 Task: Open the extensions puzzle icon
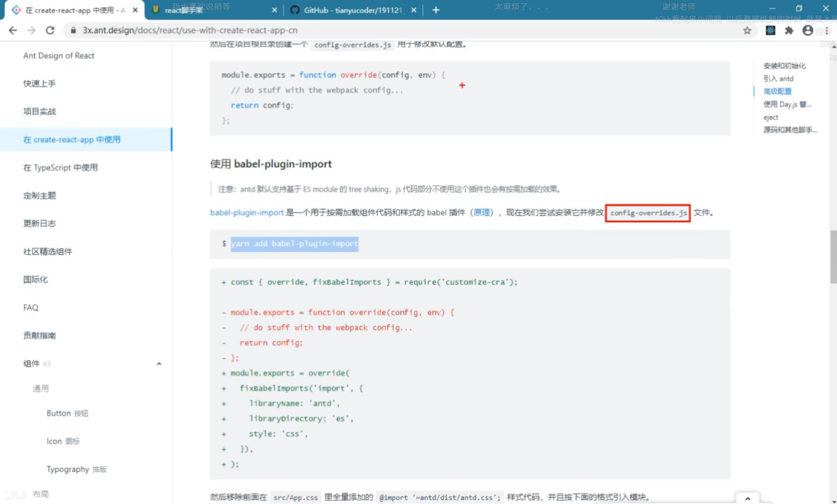[789, 30]
